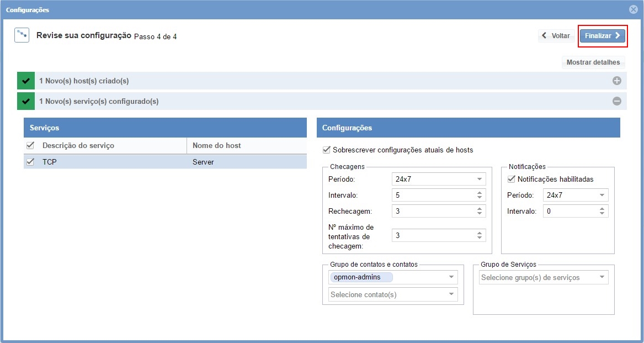The image size is (644, 343).
Task: Show details with Mostrar detalhes
Action: pos(593,62)
